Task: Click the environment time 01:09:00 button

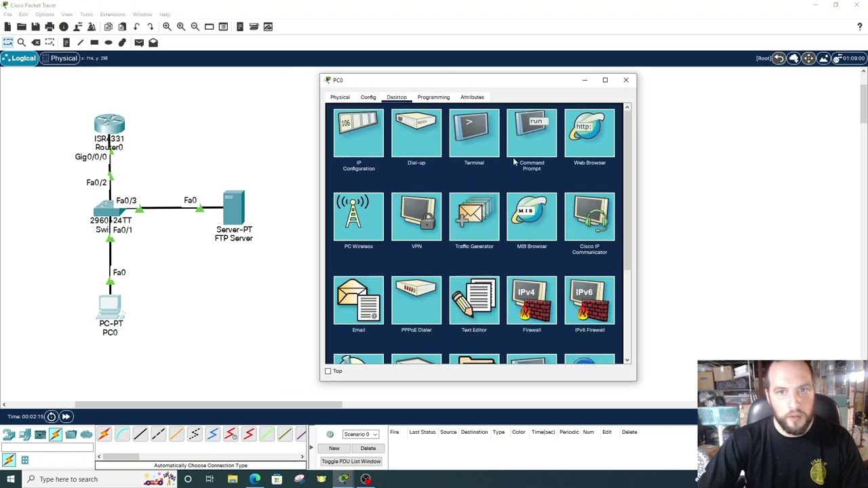Action: 849,58
